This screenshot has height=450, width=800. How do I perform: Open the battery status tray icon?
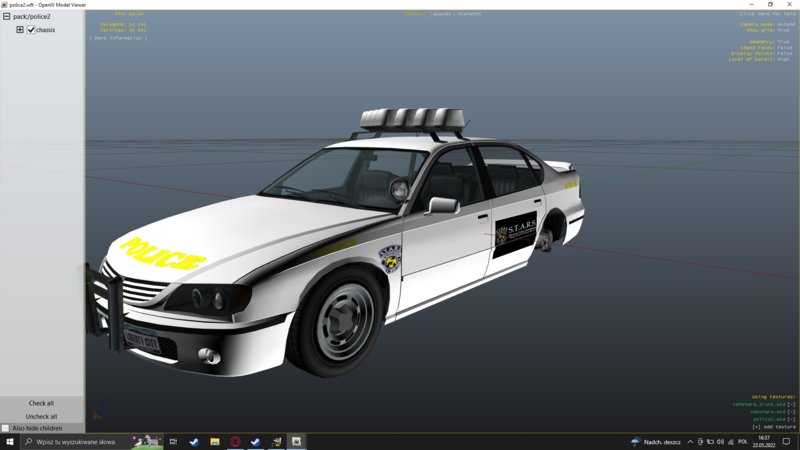(710, 442)
